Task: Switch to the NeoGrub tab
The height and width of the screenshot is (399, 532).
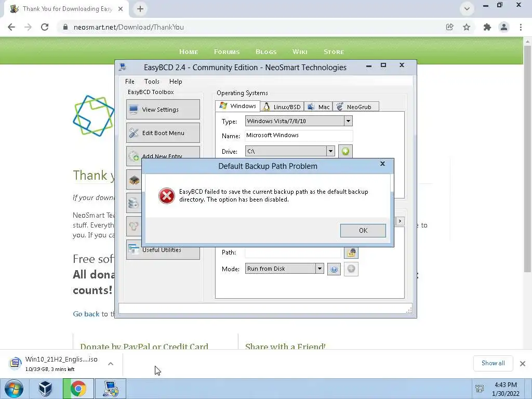Action: (x=355, y=107)
